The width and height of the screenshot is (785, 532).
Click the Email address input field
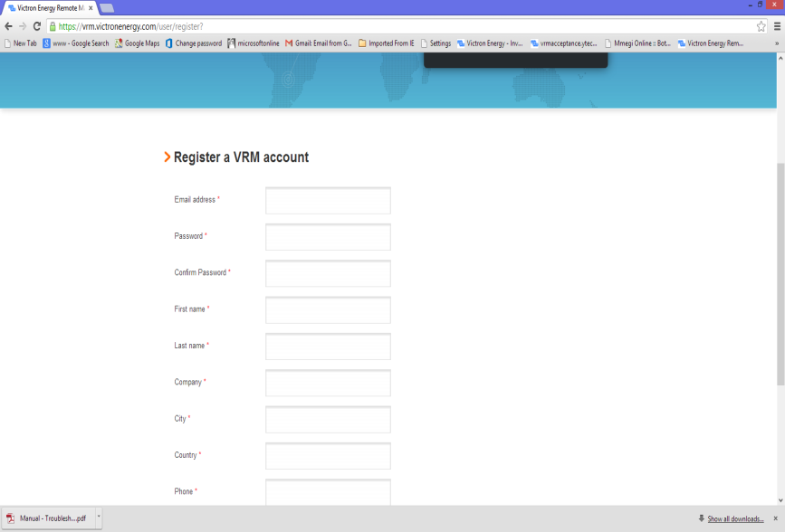[x=328, y=200]
